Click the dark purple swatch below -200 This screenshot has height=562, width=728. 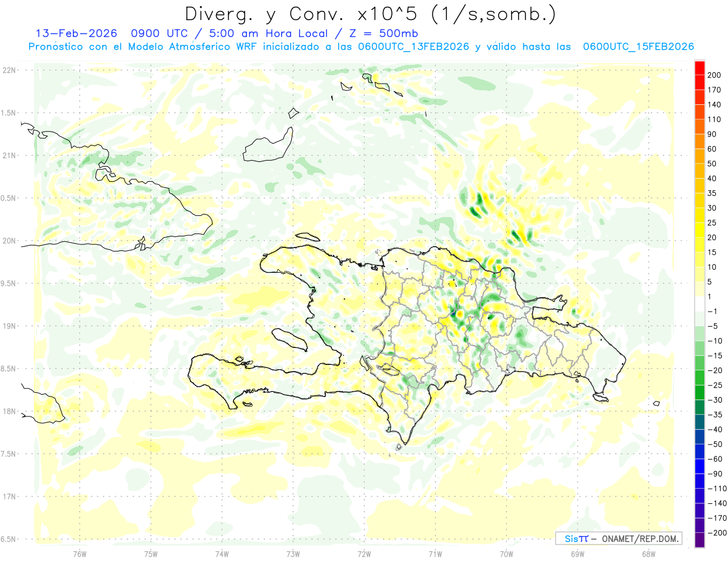(x=699, y=540)
